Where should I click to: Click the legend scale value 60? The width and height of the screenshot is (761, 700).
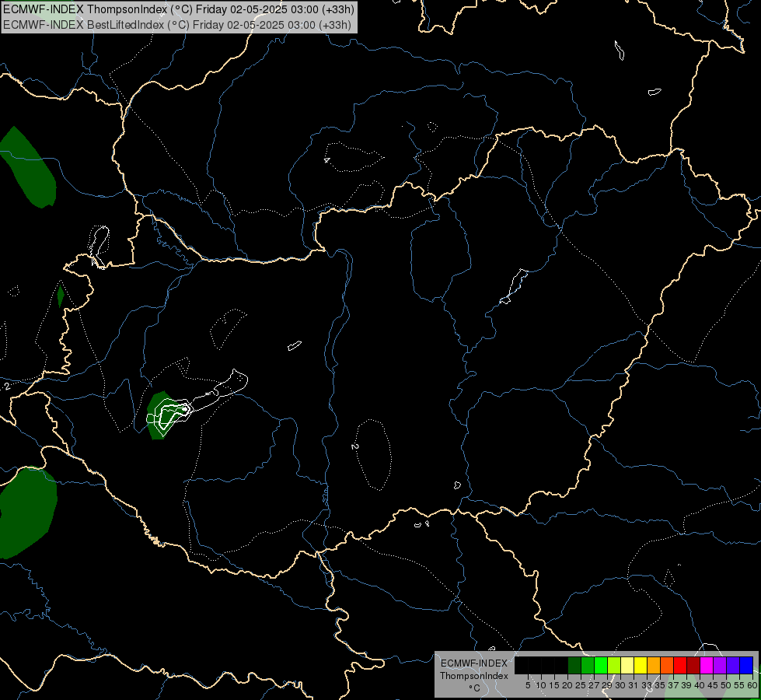coord(752,685)
